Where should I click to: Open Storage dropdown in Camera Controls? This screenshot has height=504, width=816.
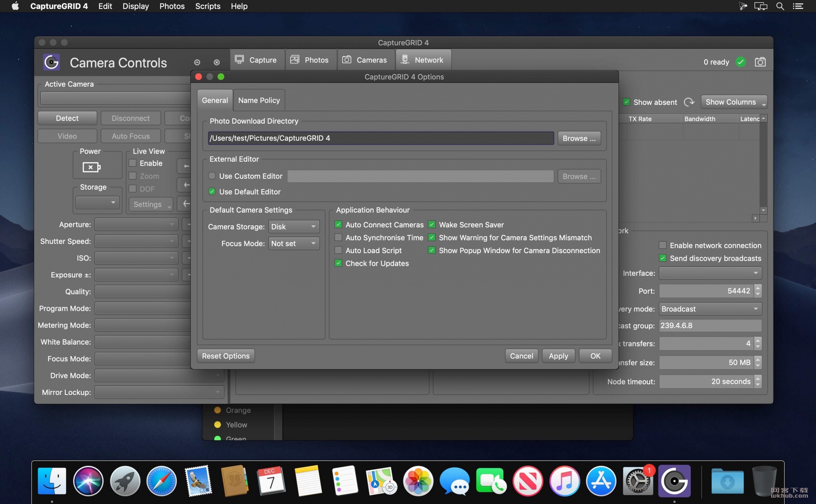(97, 202)
